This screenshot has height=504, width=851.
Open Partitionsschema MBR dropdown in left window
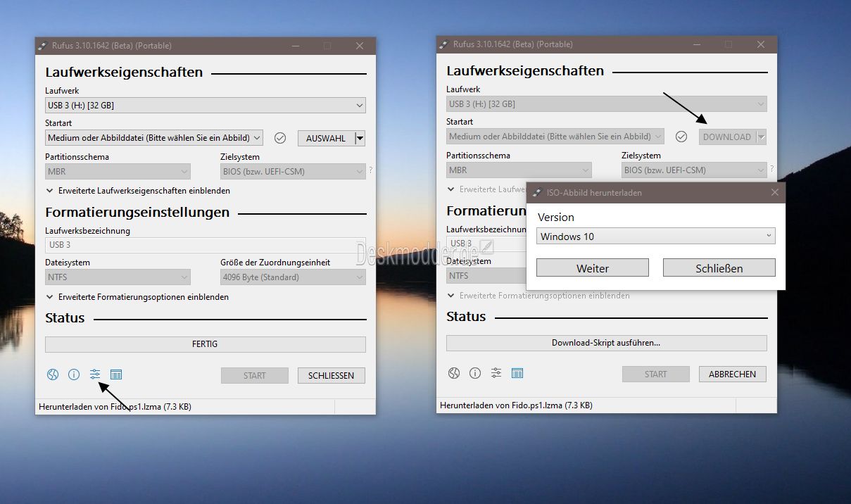click(118, 171)
